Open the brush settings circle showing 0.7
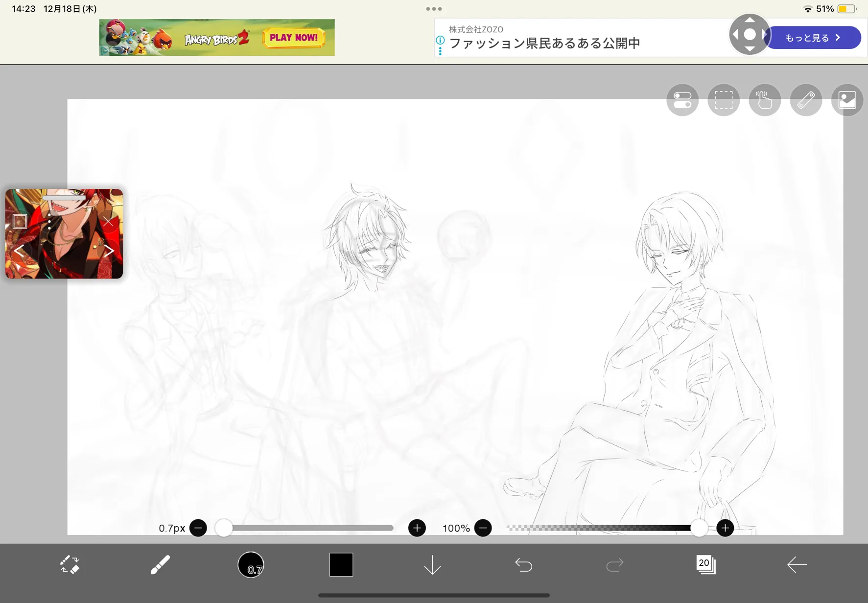This screenshot has width=868, height=603. pyautogui.click(x=251, y=565)
